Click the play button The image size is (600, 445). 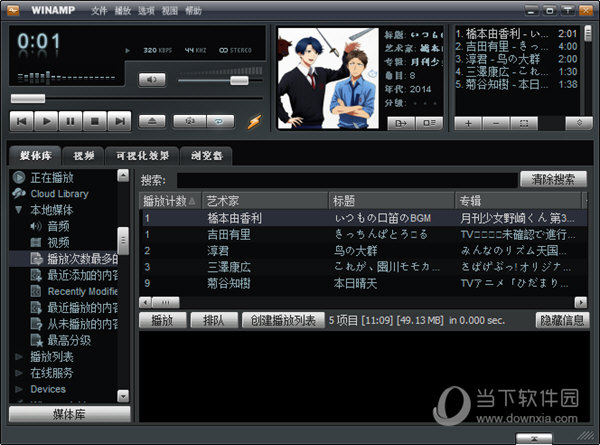click(x=46, y=121)
